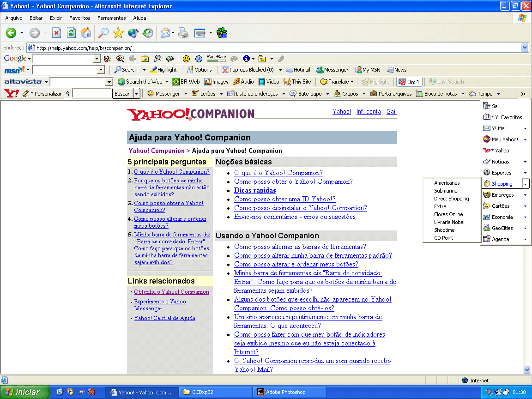
Task: Click the Buscar button on Yahoo toolbar
Action: pos(122,94)
